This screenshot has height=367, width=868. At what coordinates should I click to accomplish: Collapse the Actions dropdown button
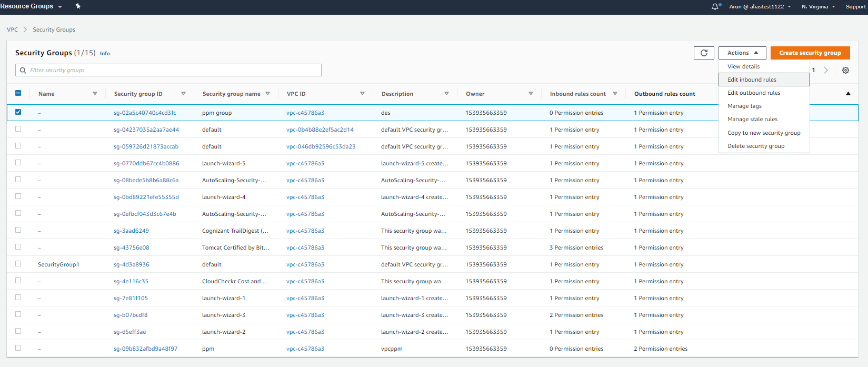742,53
